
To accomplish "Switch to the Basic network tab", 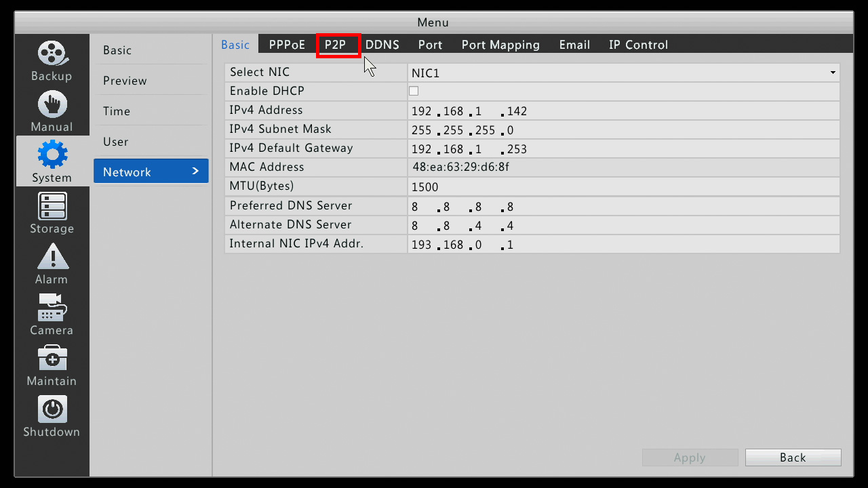I will (x=235, y=45).
